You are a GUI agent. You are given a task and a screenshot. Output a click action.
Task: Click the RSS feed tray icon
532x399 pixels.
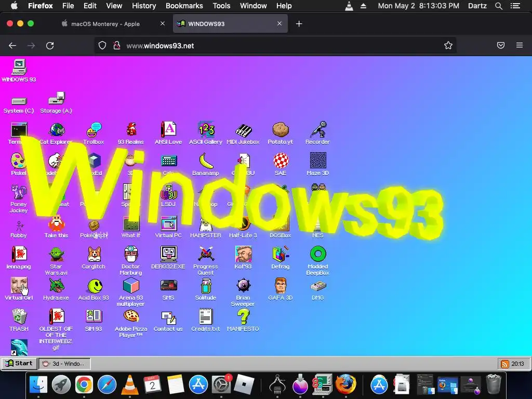coord(504,364)
